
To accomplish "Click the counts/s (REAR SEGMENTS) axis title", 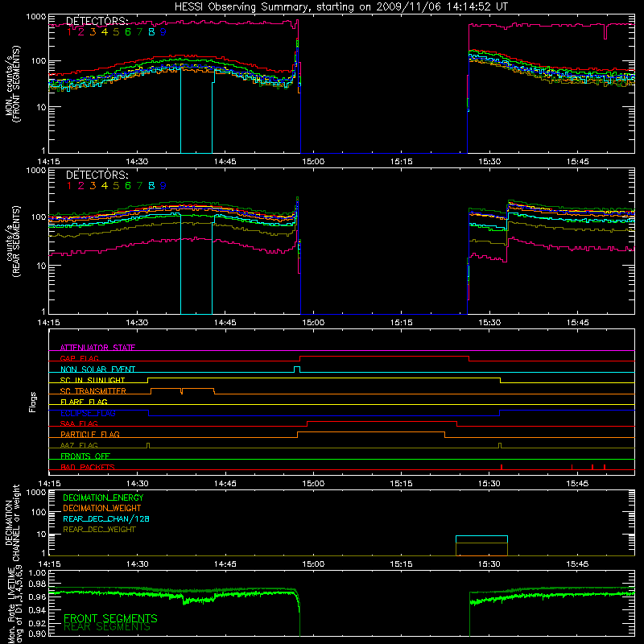I will click(12, 242).
